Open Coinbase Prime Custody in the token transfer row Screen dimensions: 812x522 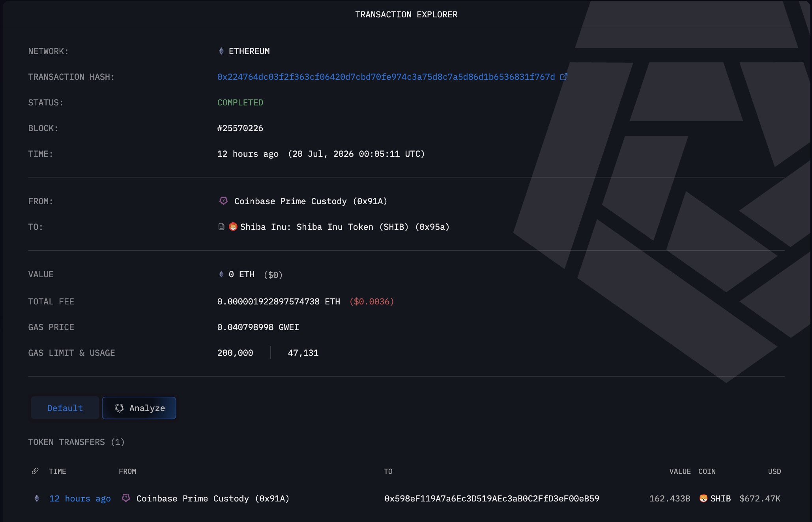(213, 499)
